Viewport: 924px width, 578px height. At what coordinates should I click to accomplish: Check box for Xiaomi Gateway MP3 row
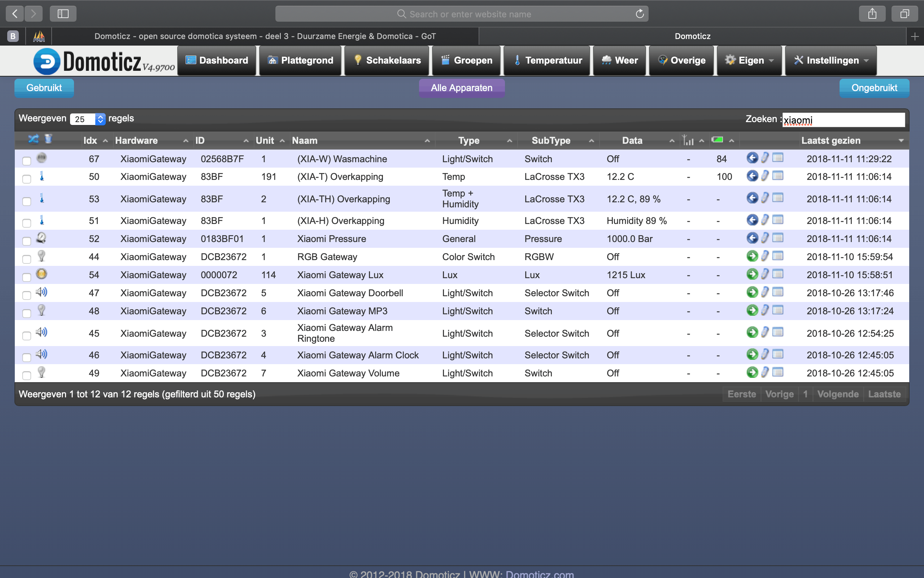pyautogui.click(x=27, y=314)
